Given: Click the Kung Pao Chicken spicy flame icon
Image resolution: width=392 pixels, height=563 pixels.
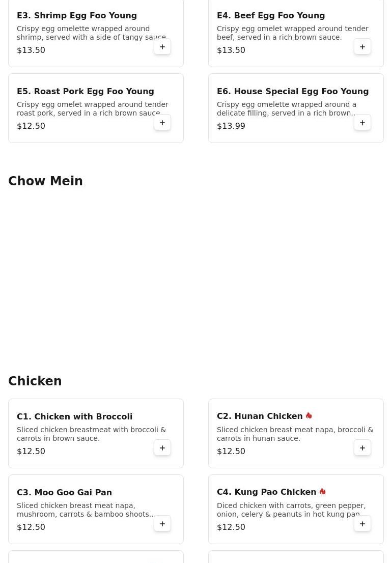Looking at the screenshot, I should click(x=322, y=492).
